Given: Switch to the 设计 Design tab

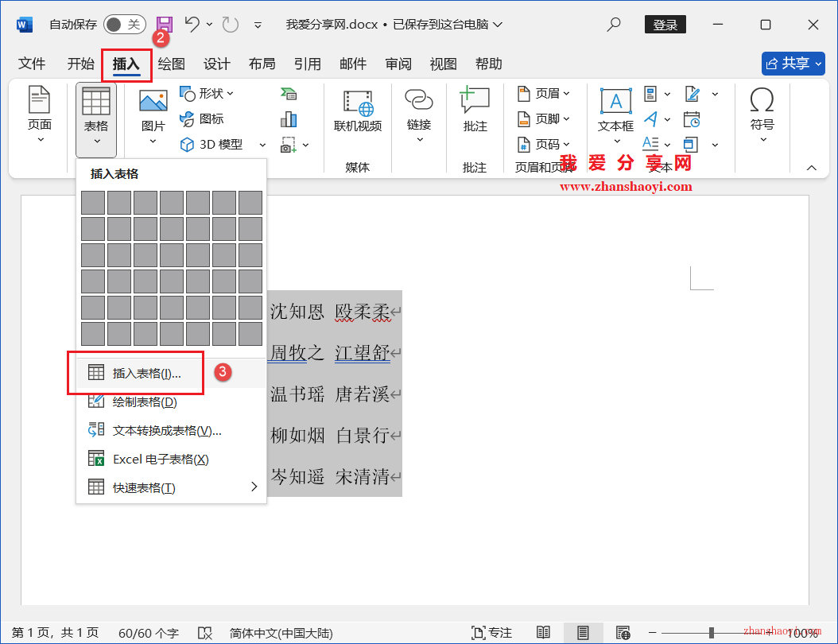Looking at the screenshot, I should point(216,64).
